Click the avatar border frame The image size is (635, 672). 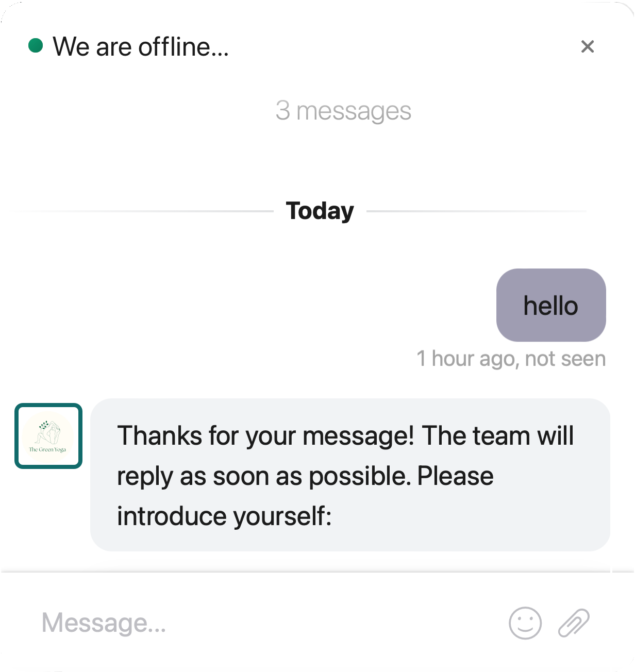click(48, 407)
